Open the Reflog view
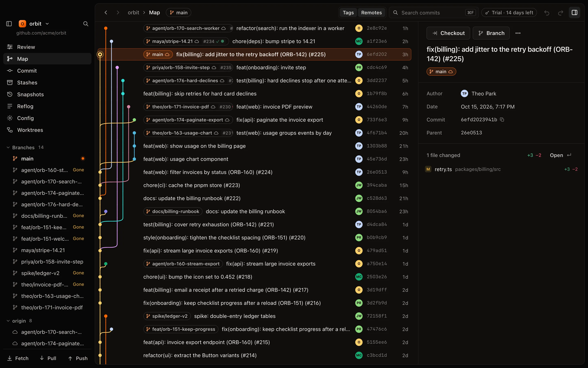The width and height of the screenshot is (588, 368). (x=47, y=106)
